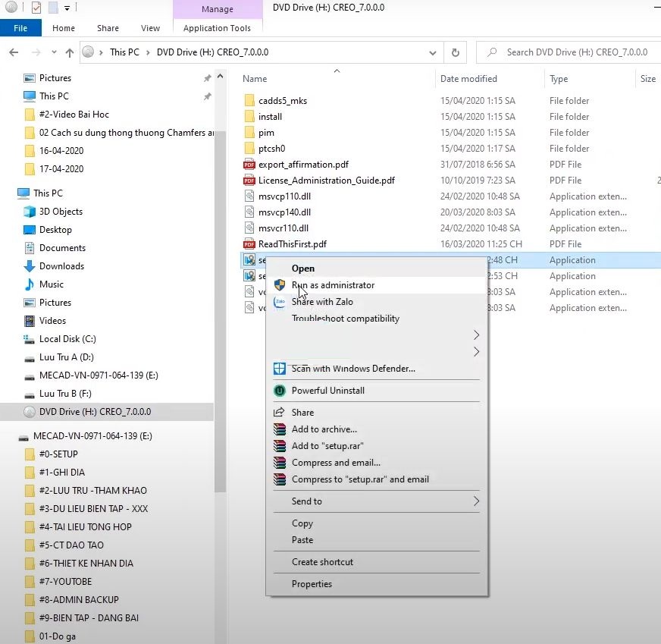Click the Share arrow icon in context menu

(279, 412)
